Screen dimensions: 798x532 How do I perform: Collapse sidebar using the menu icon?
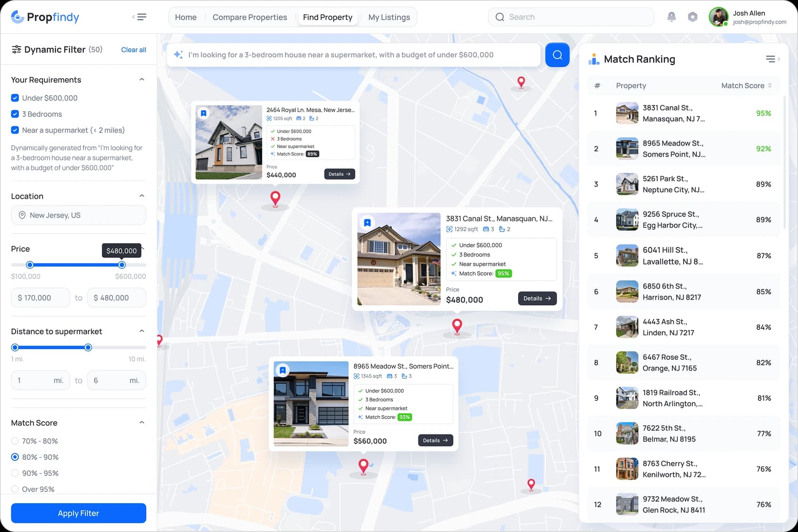pos(140,17)
